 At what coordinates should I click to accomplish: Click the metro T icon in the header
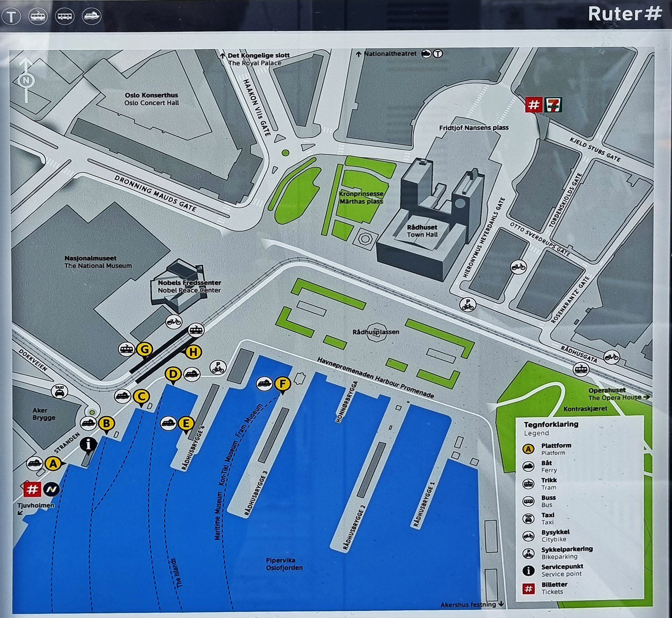(x=11, y=17)
